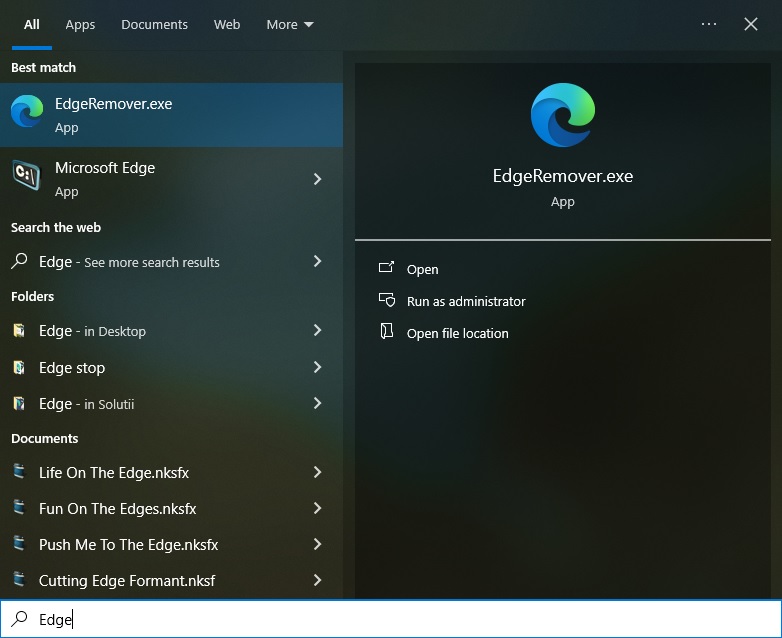
Task: Click the Edge search text field
Action: 400,620
